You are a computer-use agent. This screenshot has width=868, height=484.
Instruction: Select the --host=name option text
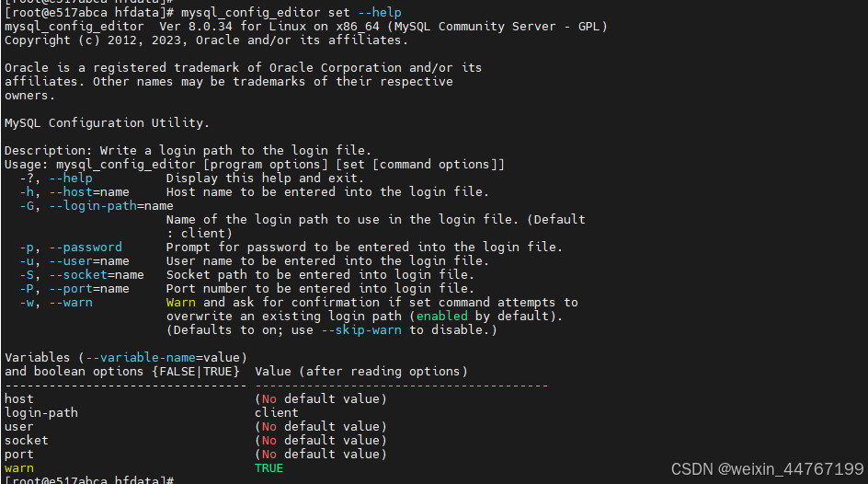coord(89,192)
